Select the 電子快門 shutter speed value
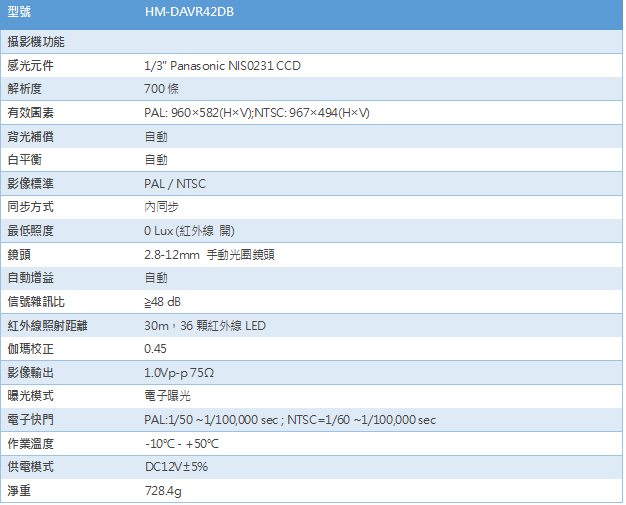 coord(290,420)
